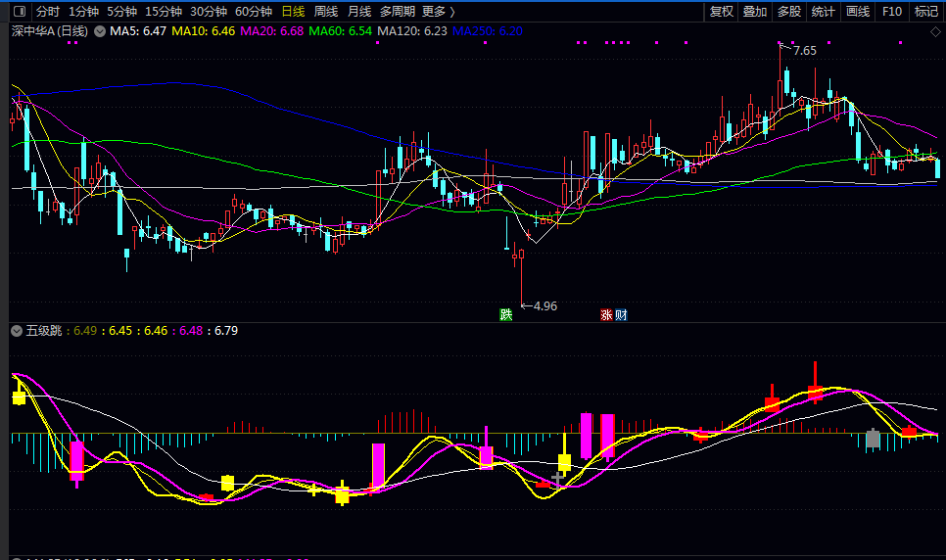Screen dimensions: 946x560
Task: Switch to 分时 intraday view
Action: coord(48,12)
